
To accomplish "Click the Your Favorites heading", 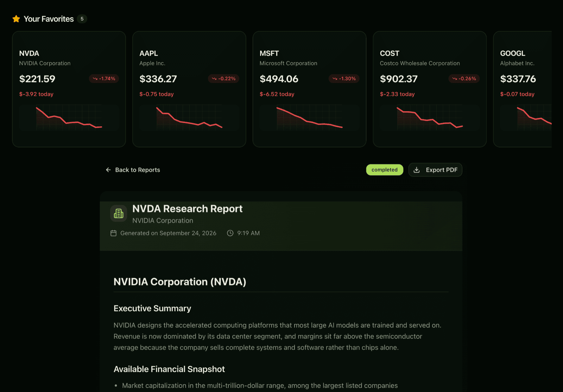I will 49,19.
